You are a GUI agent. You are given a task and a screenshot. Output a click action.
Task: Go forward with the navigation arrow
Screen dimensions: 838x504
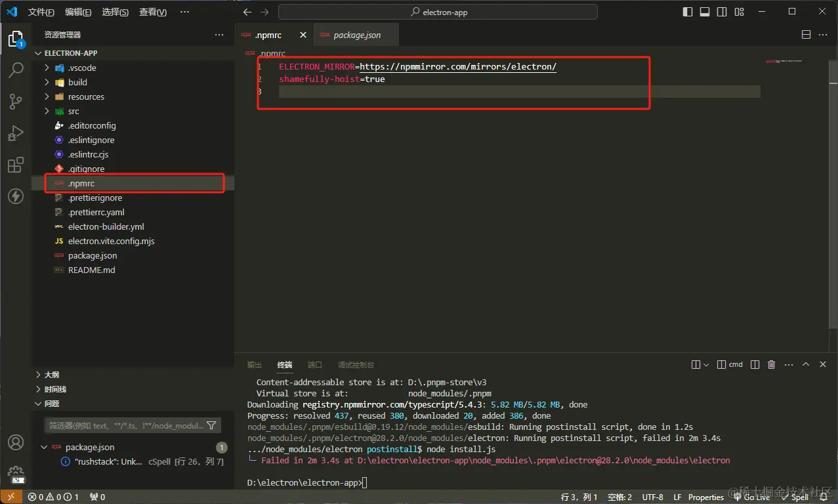click(264, 12)
